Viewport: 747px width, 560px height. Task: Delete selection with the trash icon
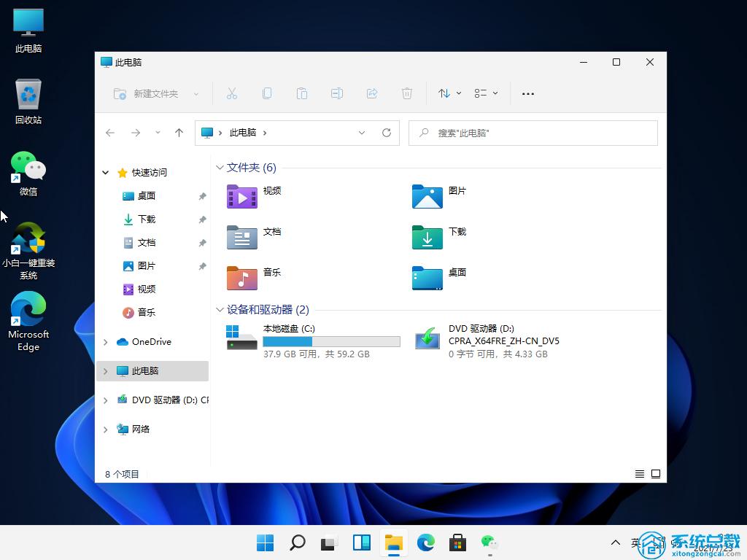click(407, 93)
